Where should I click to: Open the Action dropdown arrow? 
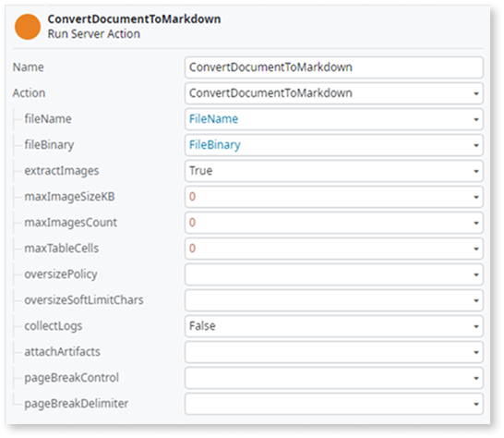476,93
